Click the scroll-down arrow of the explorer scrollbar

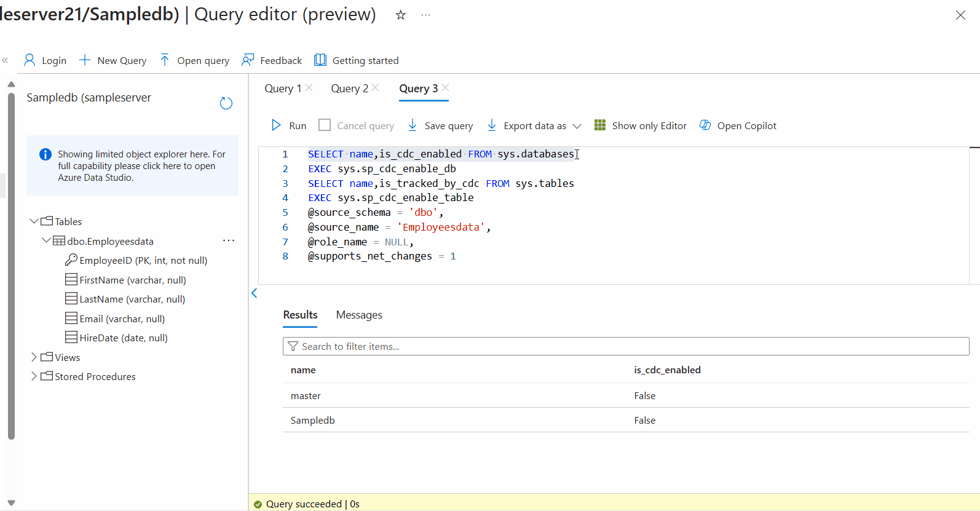point(11,502)
